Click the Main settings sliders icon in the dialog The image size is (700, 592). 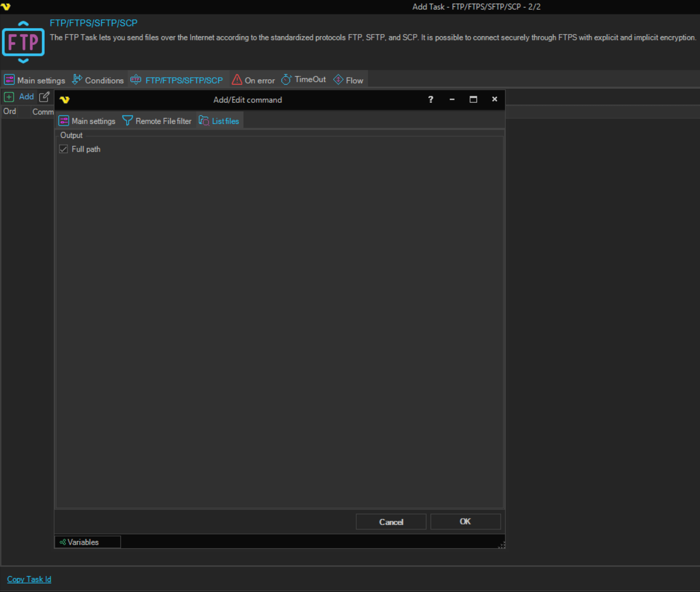click(x=64, y=121)
